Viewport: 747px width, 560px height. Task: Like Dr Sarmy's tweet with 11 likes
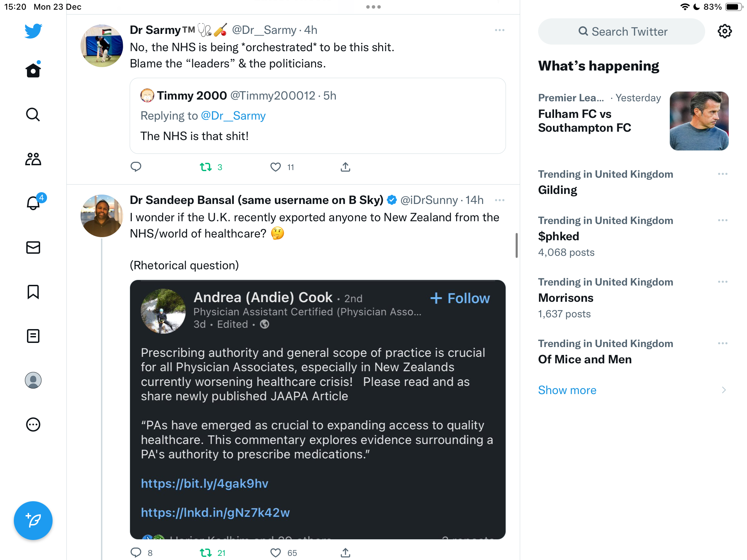(x=276, y=167)
